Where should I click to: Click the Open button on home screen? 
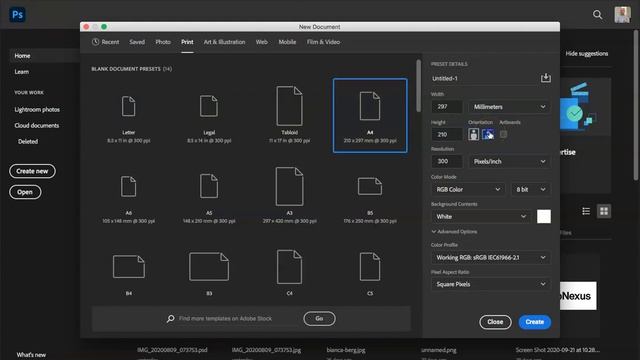(x=25, y=192)
